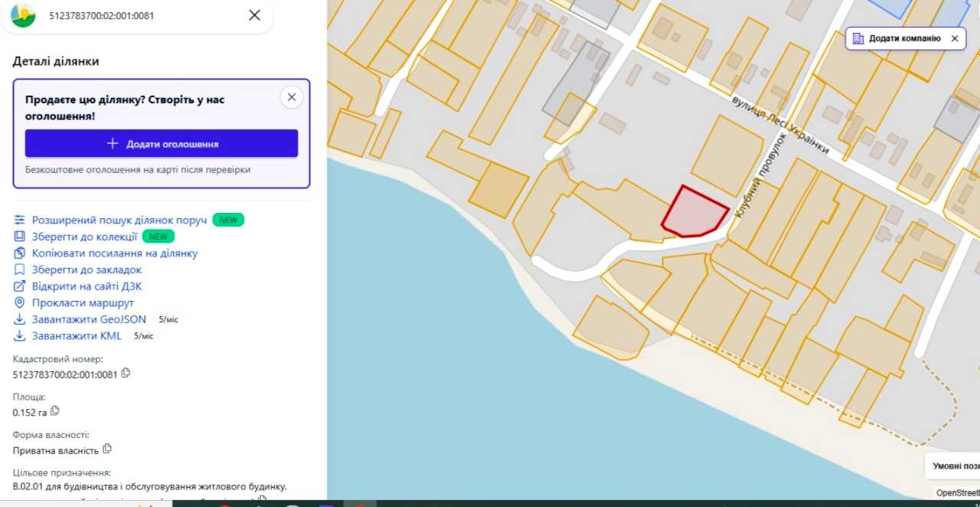
Task: Select 'Копіювати посилання на ділянку' copy icon
Action: [20, 253]
